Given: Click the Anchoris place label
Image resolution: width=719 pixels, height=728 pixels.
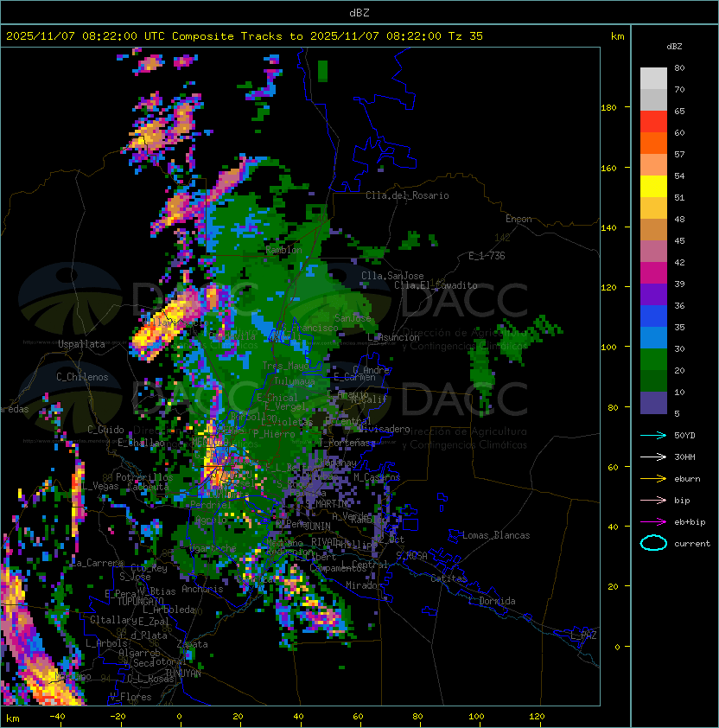Looking at the screenshot, I should point(202,589).
